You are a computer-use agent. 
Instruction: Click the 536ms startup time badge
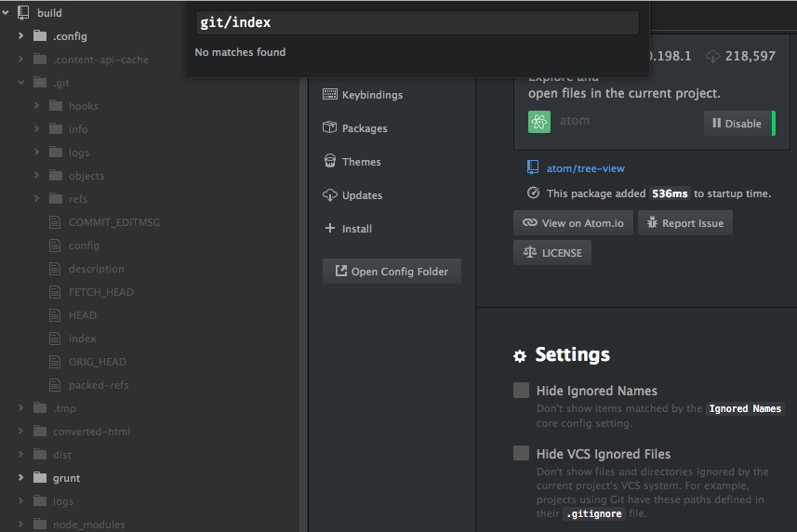pos(670,193)
